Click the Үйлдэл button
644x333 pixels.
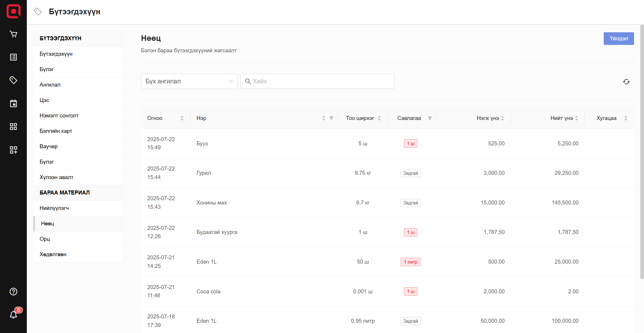(619, 39)
